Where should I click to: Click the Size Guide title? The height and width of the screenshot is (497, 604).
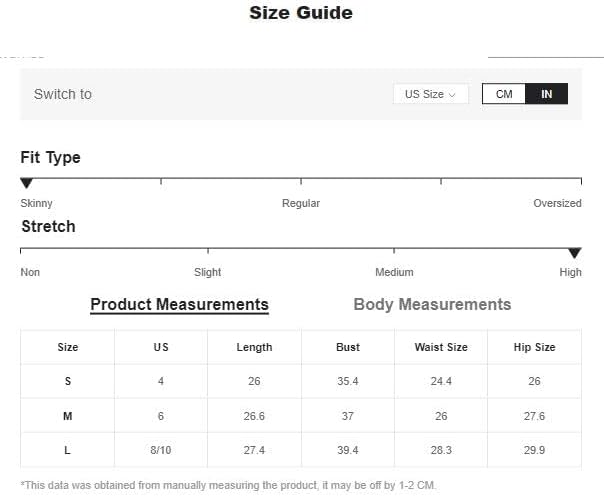tap(301, 13)
